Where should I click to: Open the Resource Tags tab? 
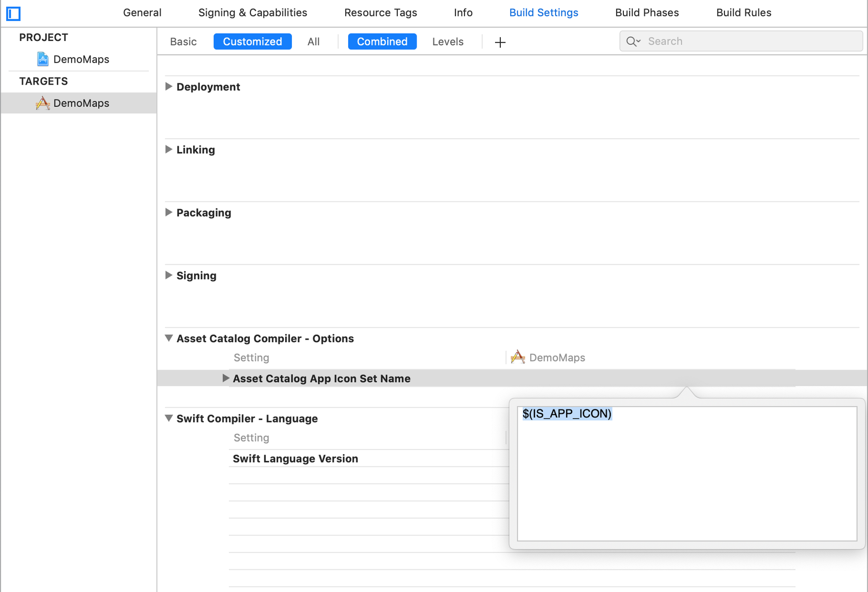coord(381,13)
